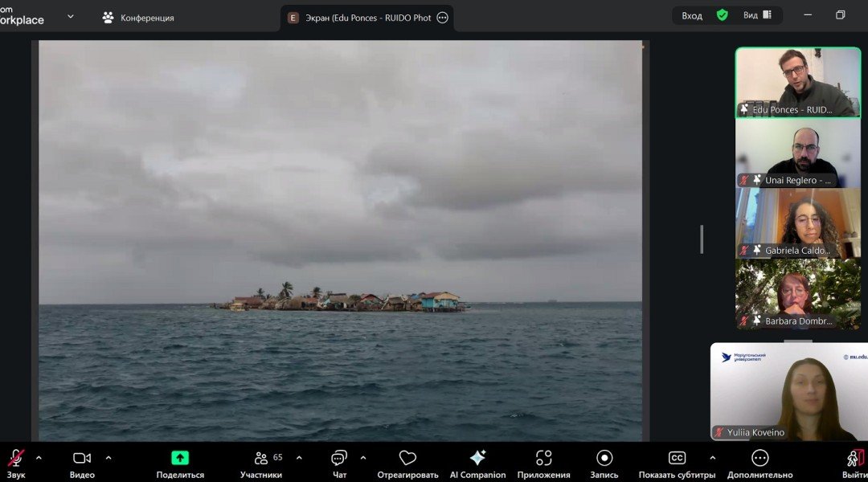Expand audio options arrow beside Звук
Image resolution: width=868 pixels, height=482 pixels.
point(39,458)
